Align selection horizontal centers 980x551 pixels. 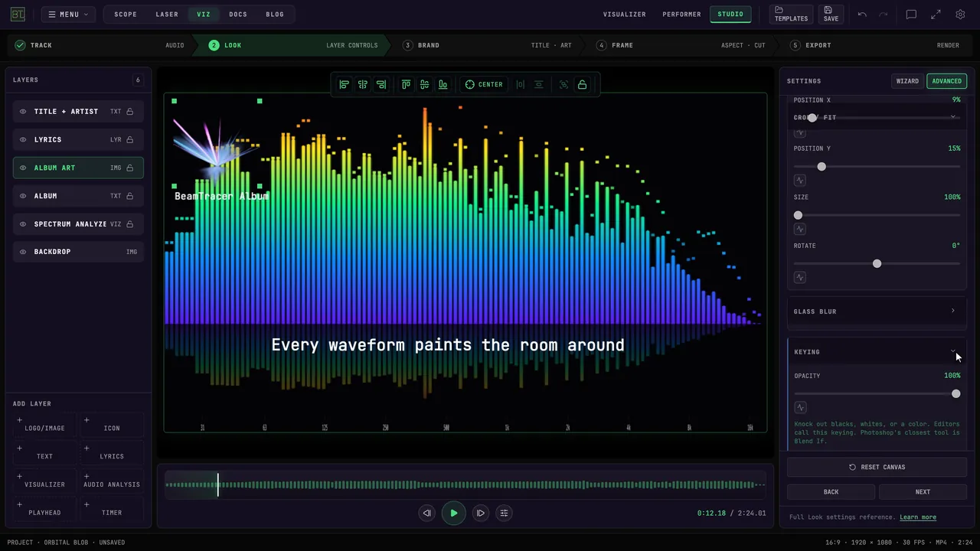(363, 84)
